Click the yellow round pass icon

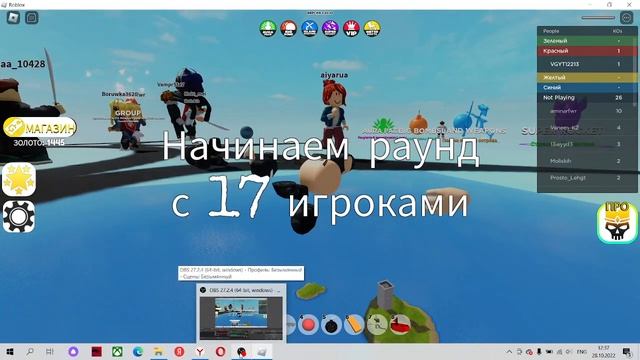pyautogui.click(x=372, y=29)
